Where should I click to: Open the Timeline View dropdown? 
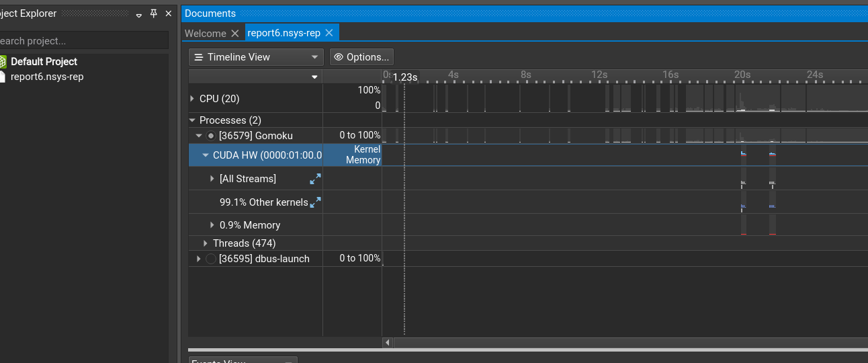(256, 57)
